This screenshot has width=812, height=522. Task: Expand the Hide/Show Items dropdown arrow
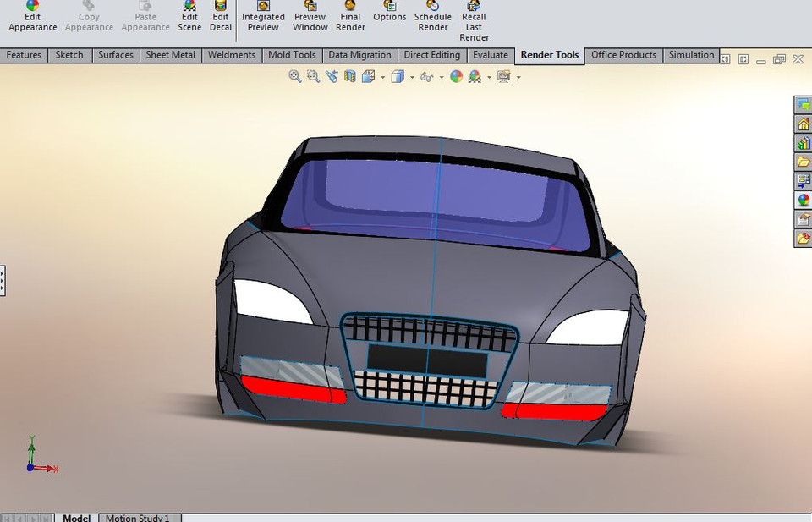tap(442, 78)
